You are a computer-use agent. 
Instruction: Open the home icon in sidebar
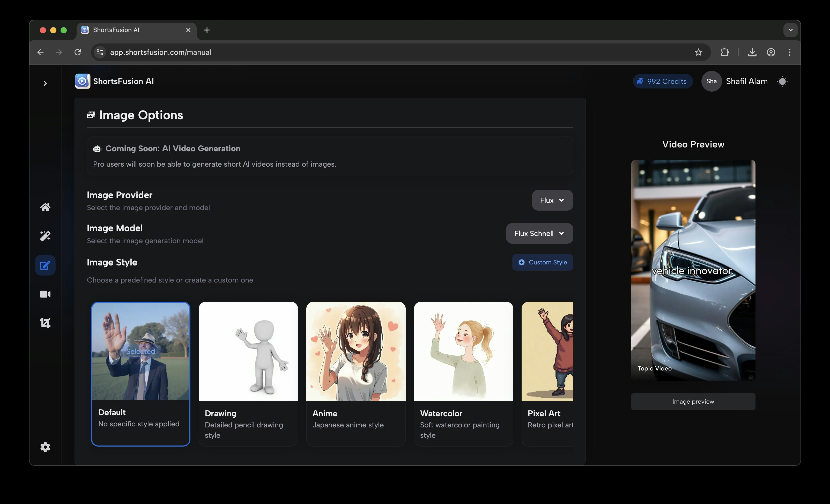[x=45, y=207]
